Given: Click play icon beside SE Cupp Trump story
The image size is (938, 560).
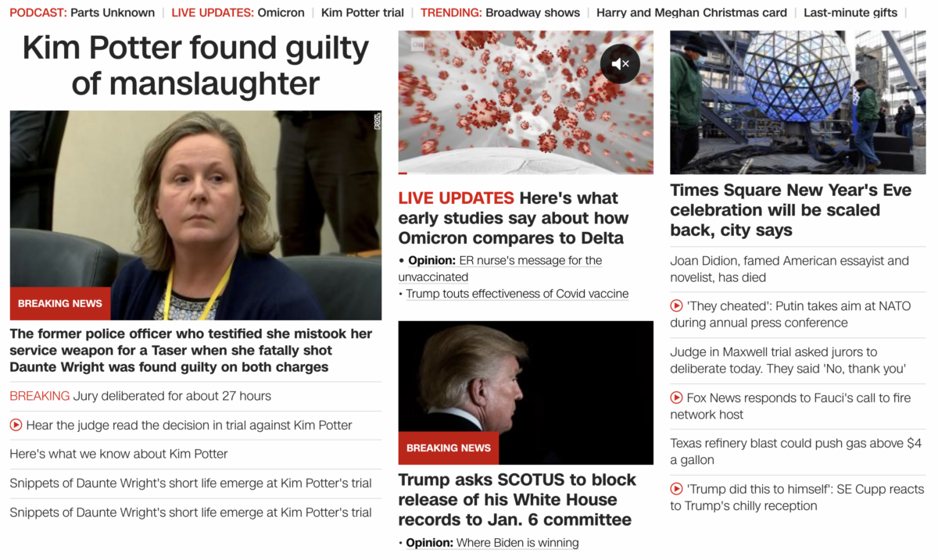Looking at the screenshot, I should coord(676,489).
